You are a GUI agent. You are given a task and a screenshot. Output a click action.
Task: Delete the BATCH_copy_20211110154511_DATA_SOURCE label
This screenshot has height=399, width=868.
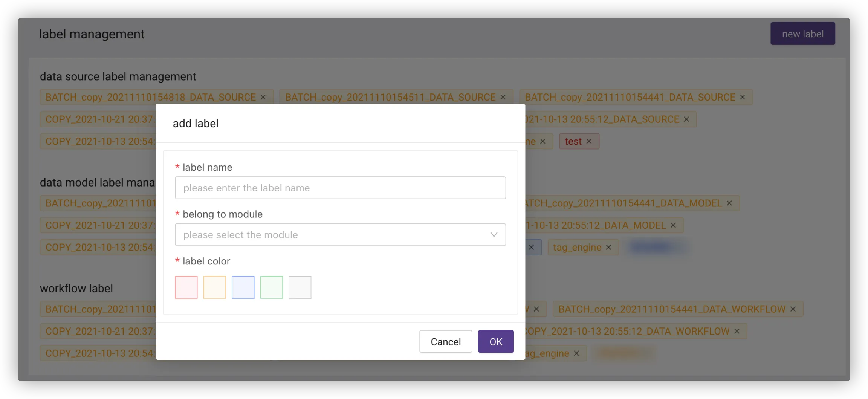(503, 97)
